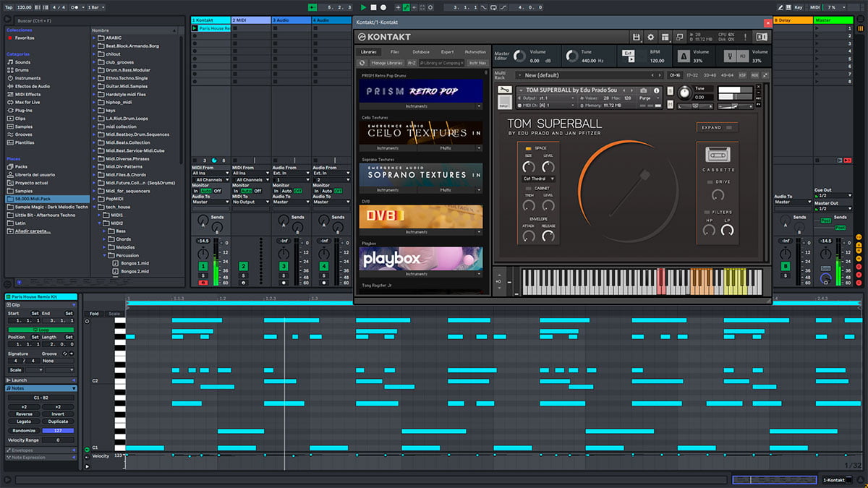The height and width of the screenshot is (488, 868).
Task: Switch to Kontakt Database tab
Action: 420,52
